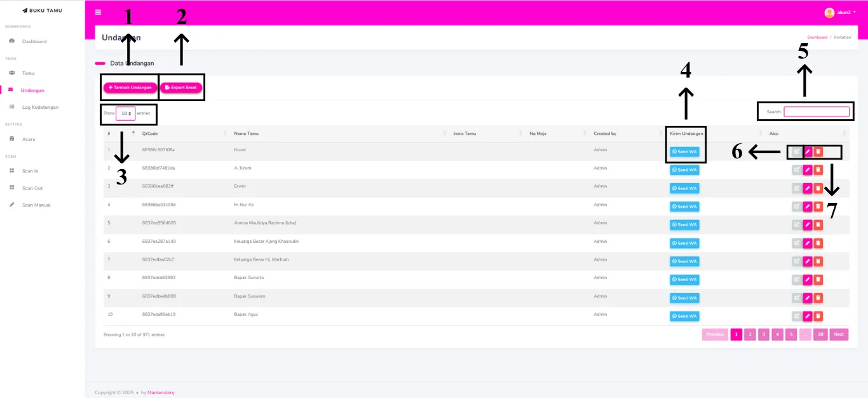868x398 pixels.
Task: Go to Log Kedatangan sidebar item
Action: pyautogui.click(x=40, y=107)
